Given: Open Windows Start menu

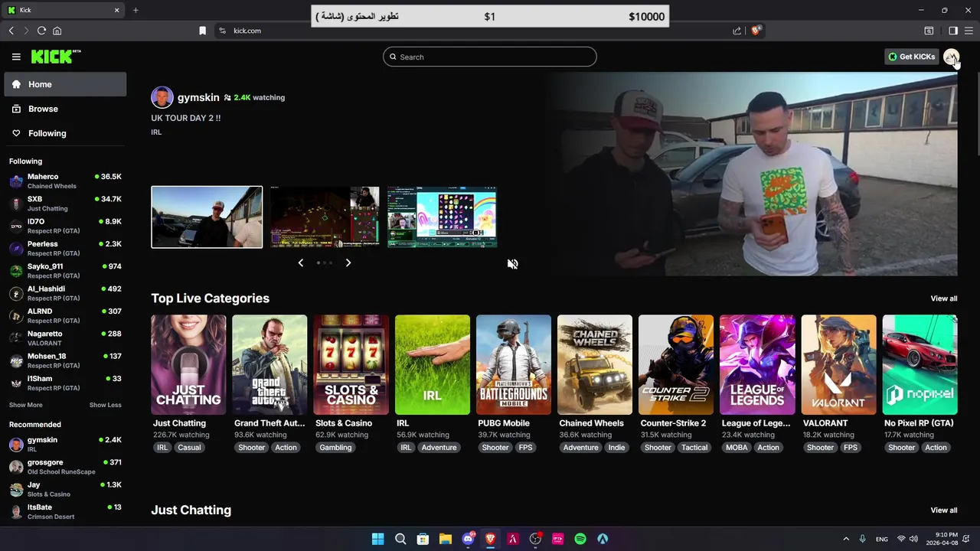Looking at the screenshot, I should (x=377, y=539).
